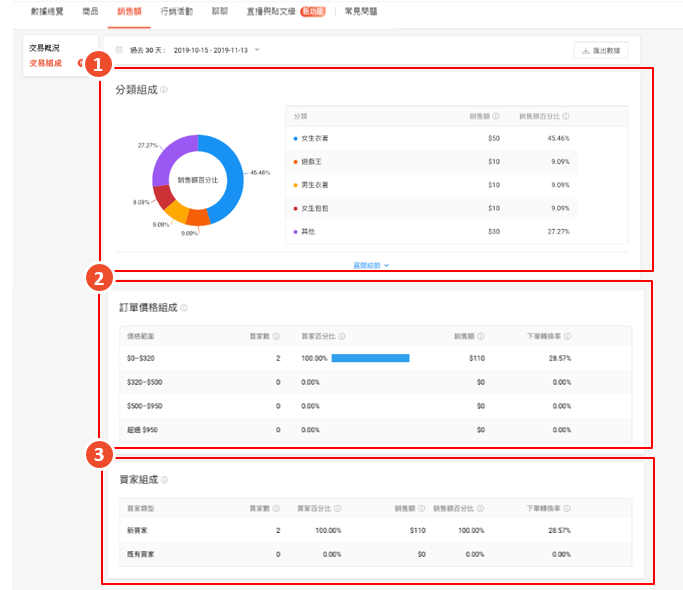Select 交易概況 in the left sidebar

[x=45, y=47]
